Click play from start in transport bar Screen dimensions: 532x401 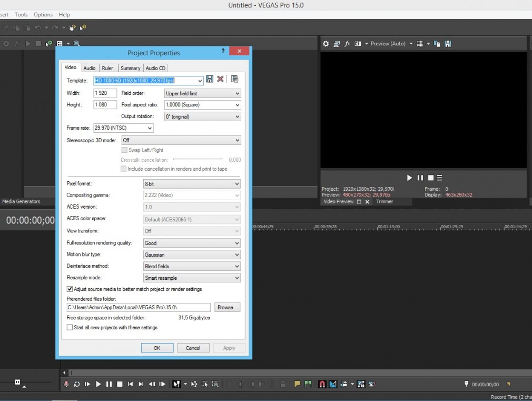pos(87,384)
